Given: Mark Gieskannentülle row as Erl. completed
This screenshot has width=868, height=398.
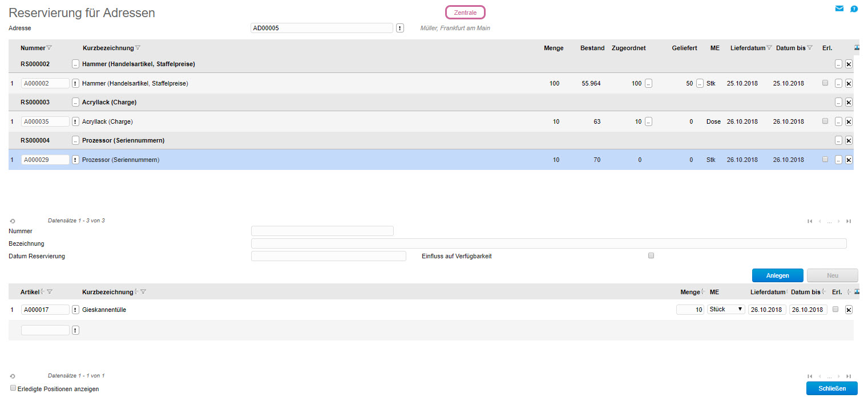Looking at the screenshot, I should click(835, 309).
